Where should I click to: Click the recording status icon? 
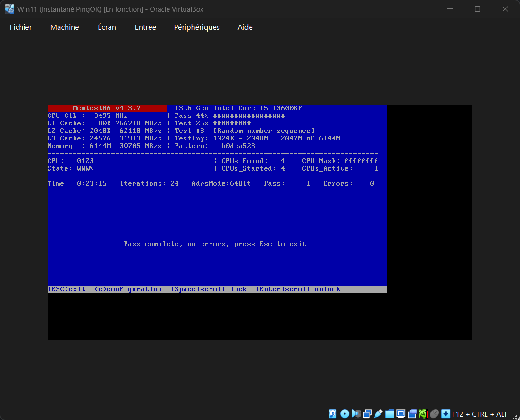click(x=412, y=414)
